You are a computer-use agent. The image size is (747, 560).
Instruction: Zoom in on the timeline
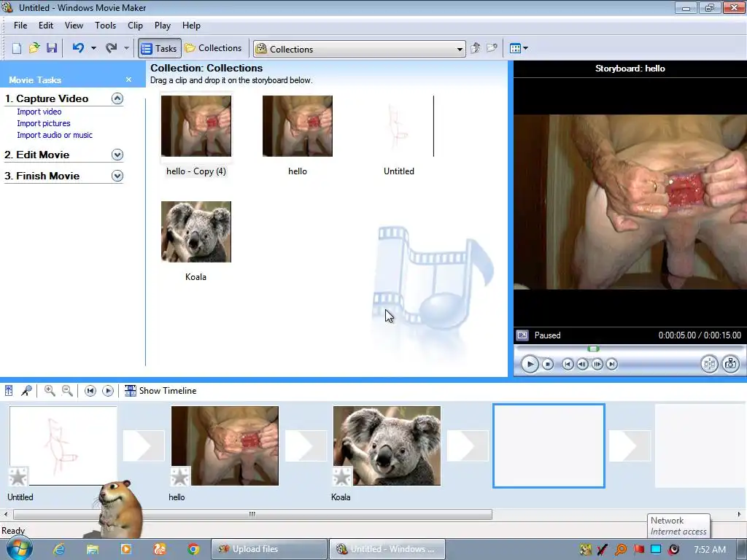coord(50,391)
